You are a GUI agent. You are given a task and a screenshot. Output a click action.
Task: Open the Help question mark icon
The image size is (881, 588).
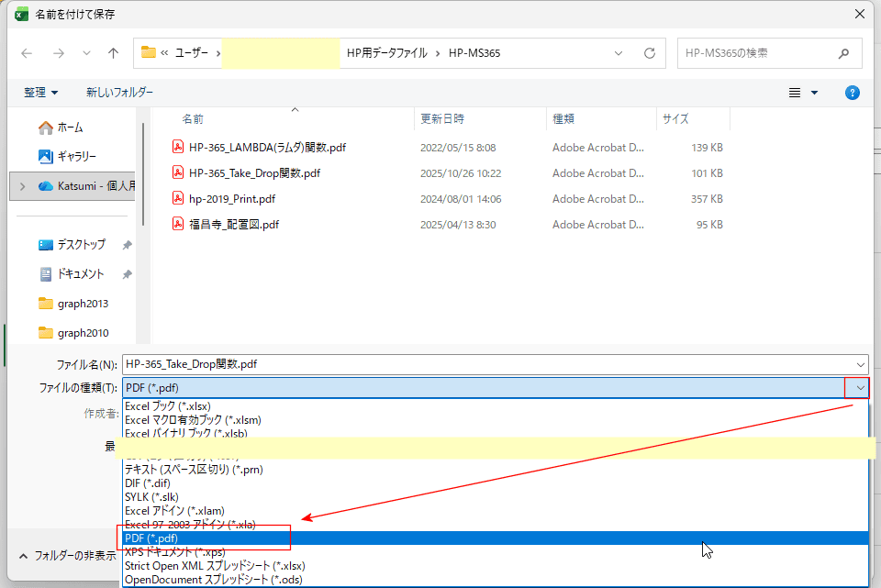click(x=852, y=93)
